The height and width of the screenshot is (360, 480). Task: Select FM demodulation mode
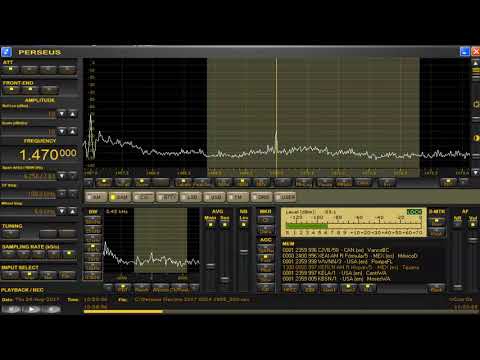tap(238, 197)
